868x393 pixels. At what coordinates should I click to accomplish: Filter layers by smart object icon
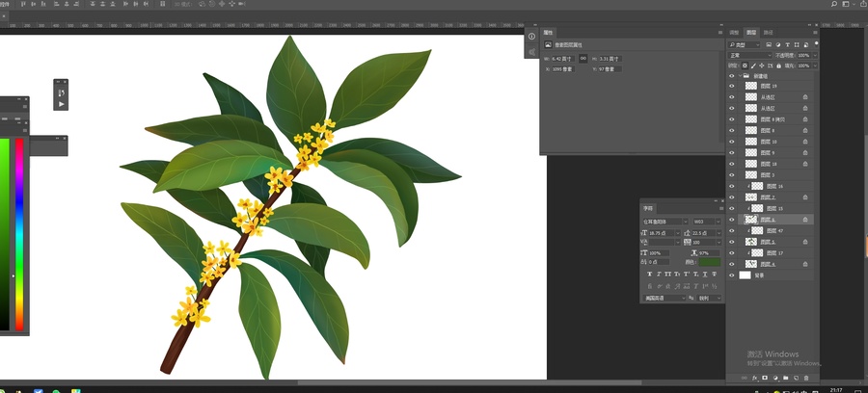[805, 44]
